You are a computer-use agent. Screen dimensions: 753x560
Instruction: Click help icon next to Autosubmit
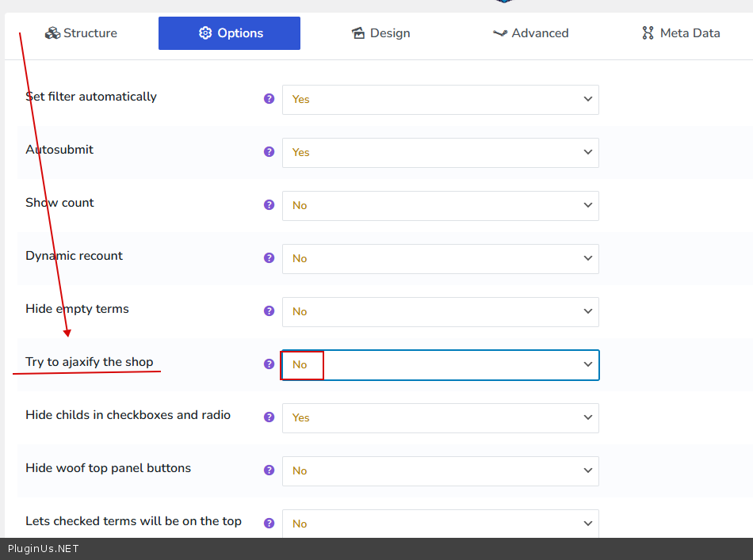point(269,152)
